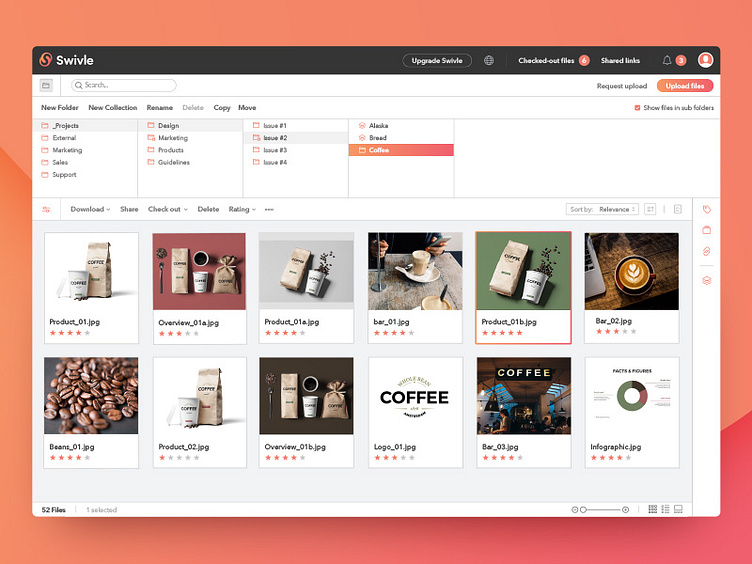The height and width of the screenshot is (564, 752).
Task: Click the 52 Files status text
Action: 53,510
